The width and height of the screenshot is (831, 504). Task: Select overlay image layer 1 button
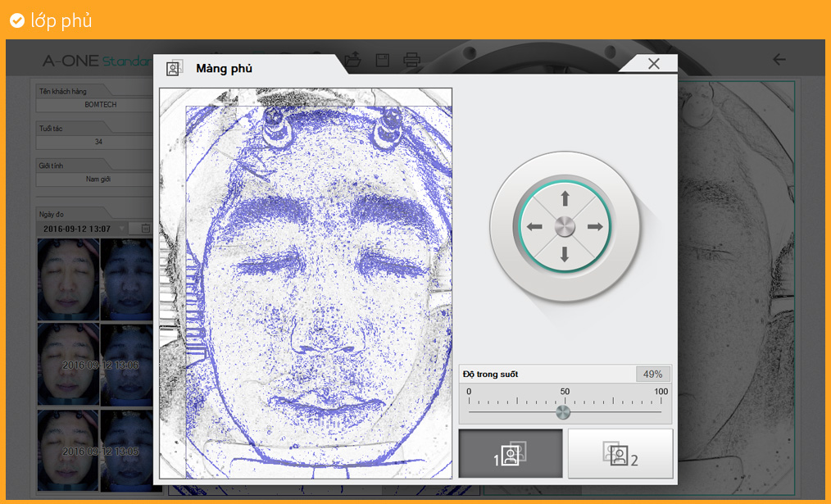click(x=511, y=453)
